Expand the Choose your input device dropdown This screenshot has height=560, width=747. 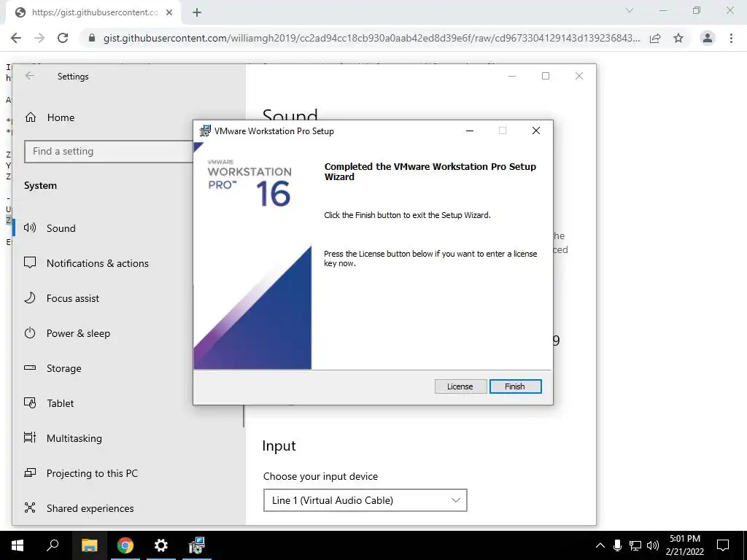click(x=365, y=500)
